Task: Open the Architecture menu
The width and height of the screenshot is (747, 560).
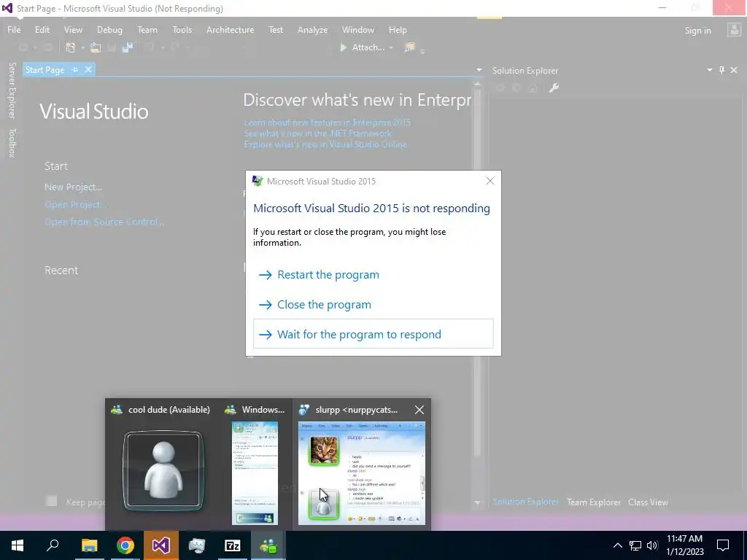Action: (230, 29)
